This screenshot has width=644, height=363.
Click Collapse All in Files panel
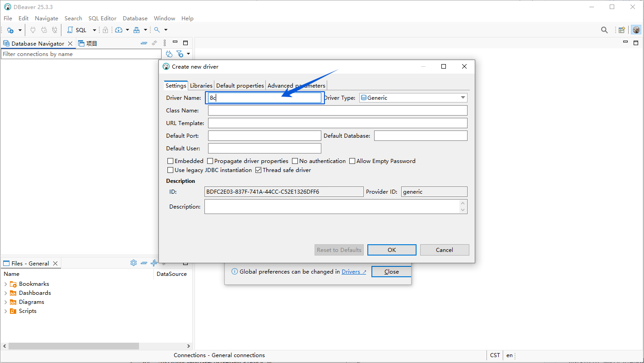click(144, 263)
